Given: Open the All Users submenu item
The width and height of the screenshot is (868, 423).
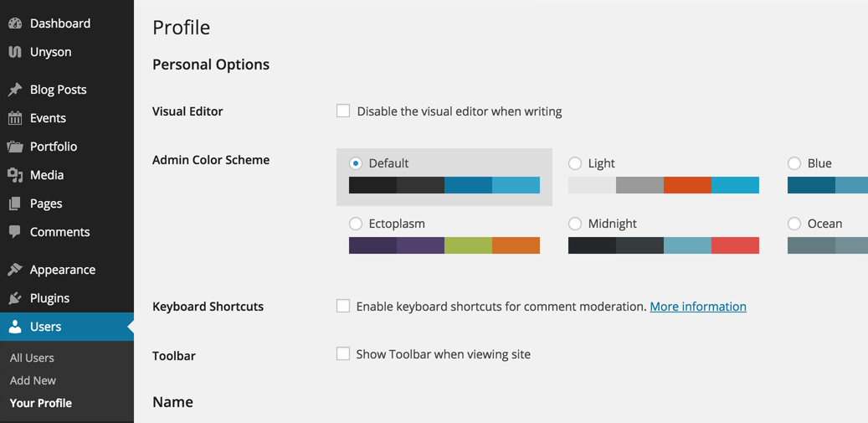Looking at the screenshot, I should (x=32, y=358).
